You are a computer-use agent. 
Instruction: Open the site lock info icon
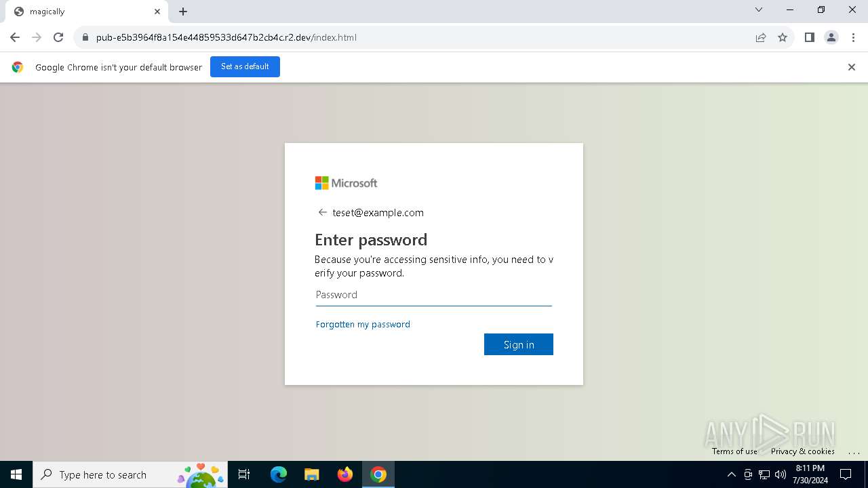[x=85, y=37]
